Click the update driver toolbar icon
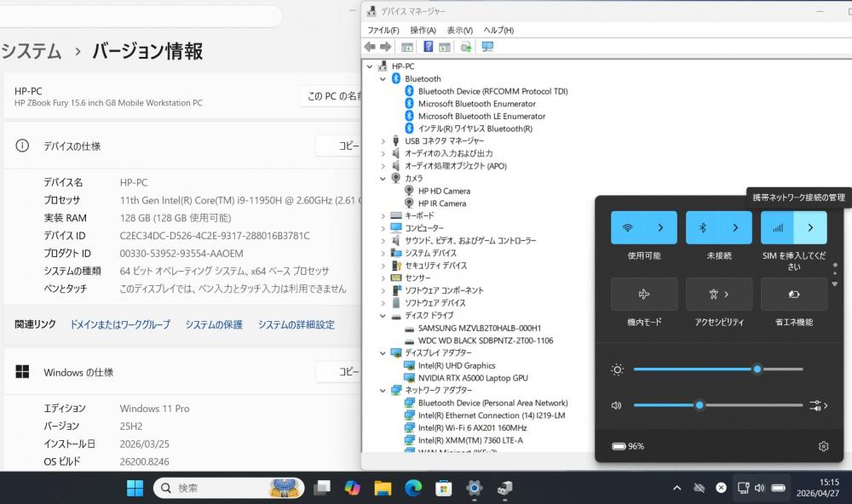Screen dimensions: 852x504 (x=466, y=48)
